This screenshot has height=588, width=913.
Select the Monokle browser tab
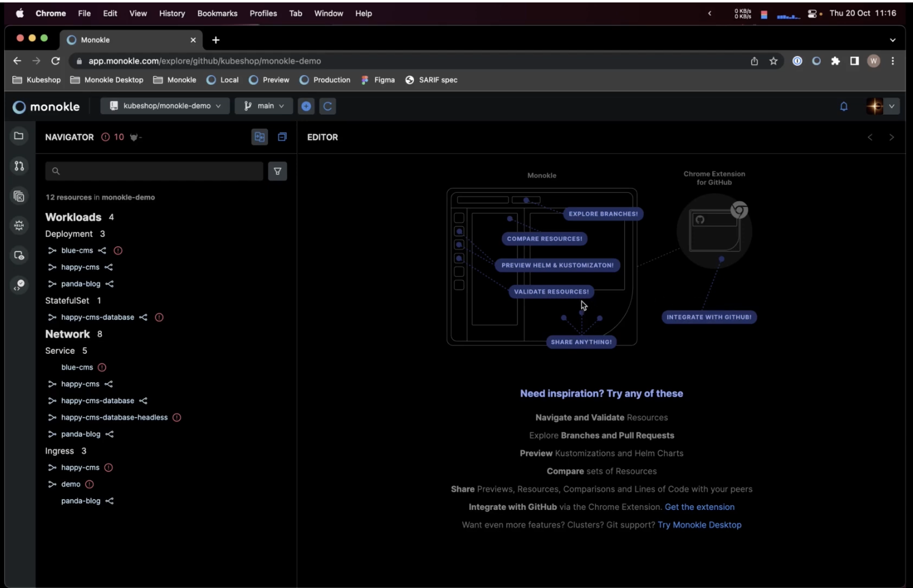(x=131, y=40)
